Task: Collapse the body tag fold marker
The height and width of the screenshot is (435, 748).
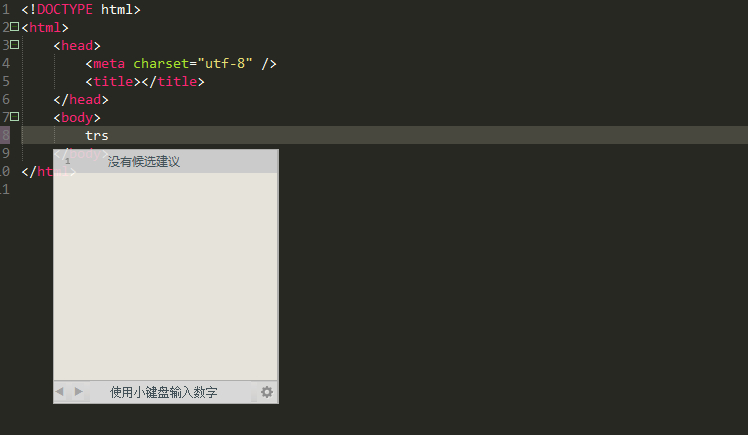Action: [x=14, y=117]
